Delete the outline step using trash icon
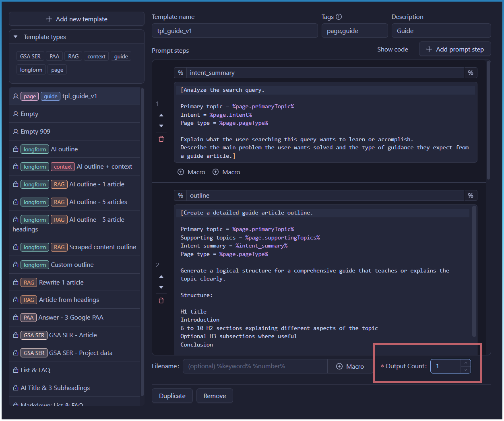 point(161,301)
